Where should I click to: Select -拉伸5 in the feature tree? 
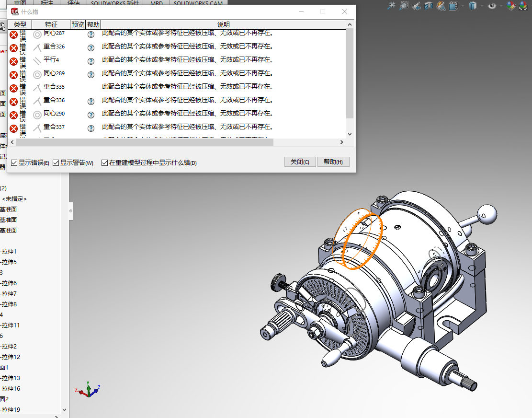tap(8, 262)
